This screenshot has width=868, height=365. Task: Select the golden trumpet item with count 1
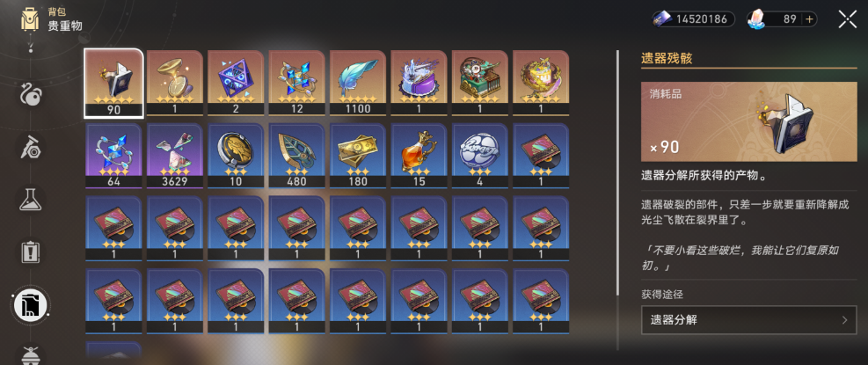[174, 83]
